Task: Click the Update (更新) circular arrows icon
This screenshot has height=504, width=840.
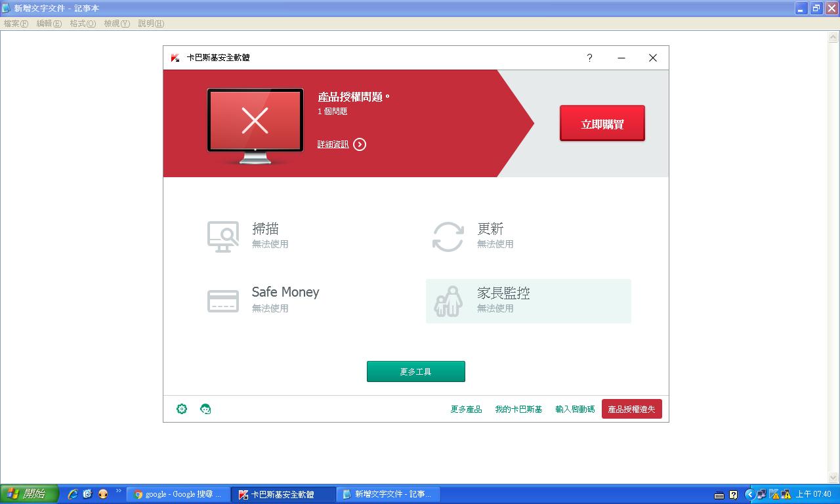Action: (448, 236)
